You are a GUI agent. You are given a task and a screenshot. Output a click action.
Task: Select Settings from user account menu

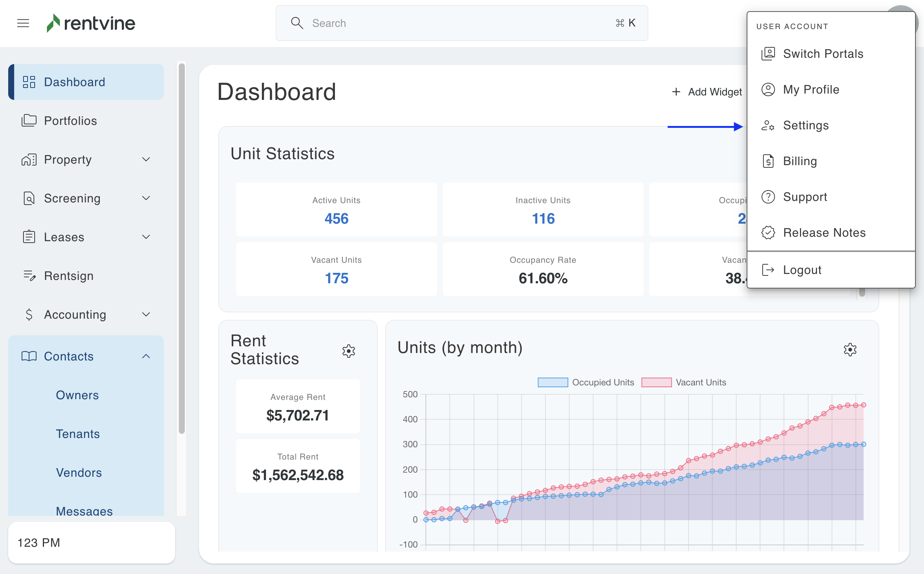click(x=806, y=125)
